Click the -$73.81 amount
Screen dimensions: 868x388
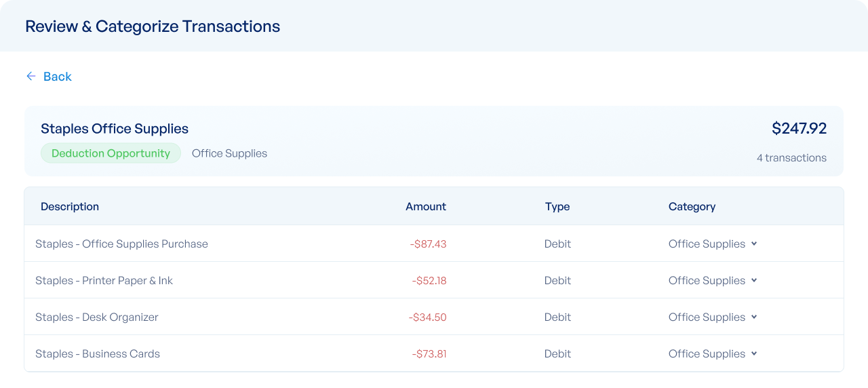tap(429, 354)
